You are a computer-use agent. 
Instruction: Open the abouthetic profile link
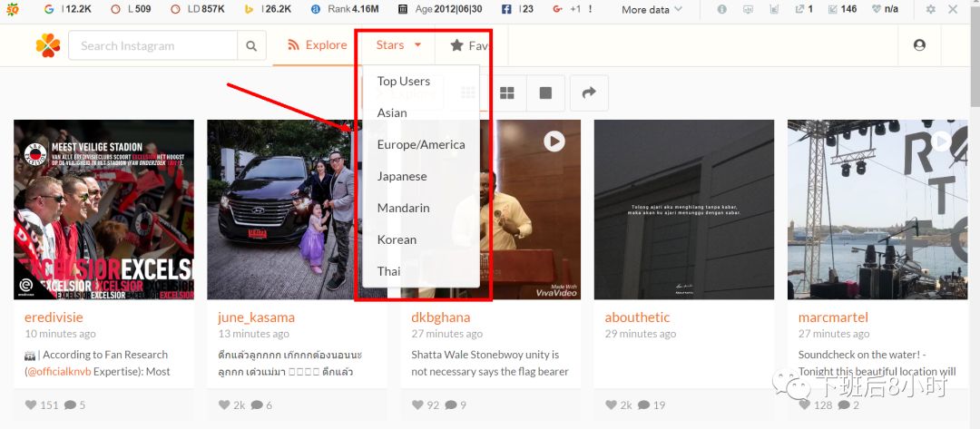637,317
